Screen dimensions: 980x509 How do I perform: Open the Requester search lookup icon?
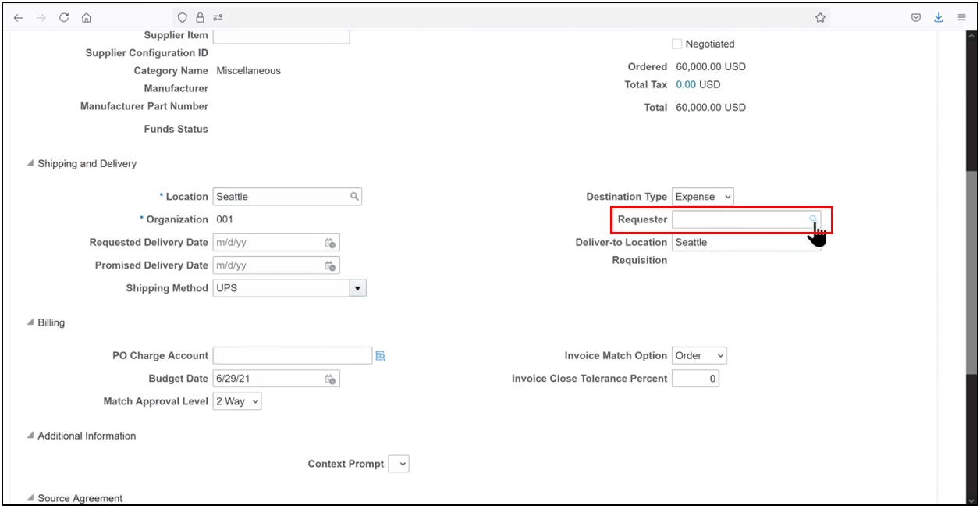coord(814,219)
